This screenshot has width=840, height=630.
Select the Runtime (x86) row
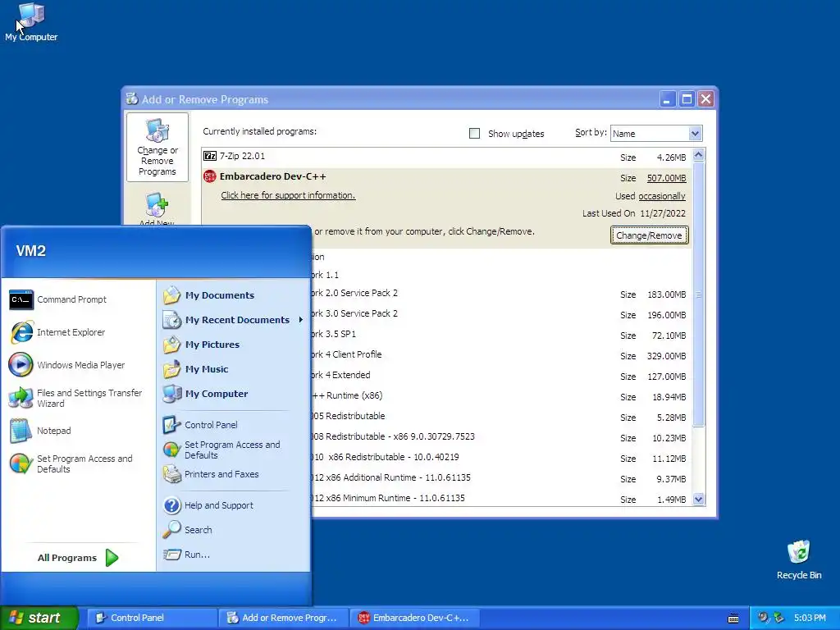501,396
